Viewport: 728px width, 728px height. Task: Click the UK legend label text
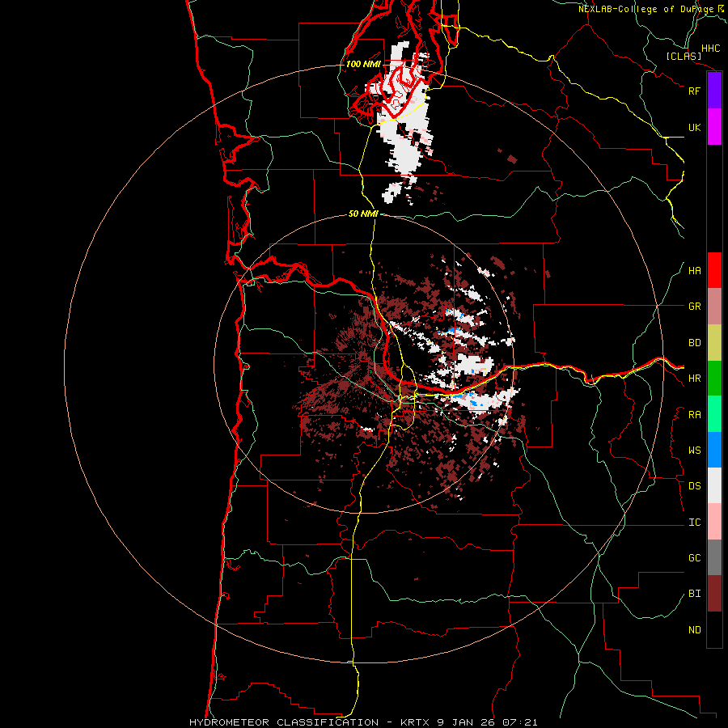[x=695, y=127]
